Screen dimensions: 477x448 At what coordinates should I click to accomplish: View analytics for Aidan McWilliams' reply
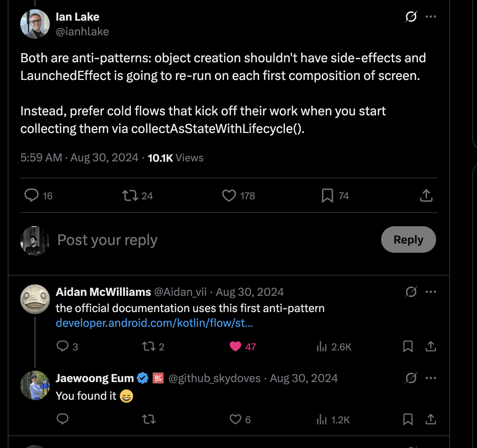click(322, 347)
